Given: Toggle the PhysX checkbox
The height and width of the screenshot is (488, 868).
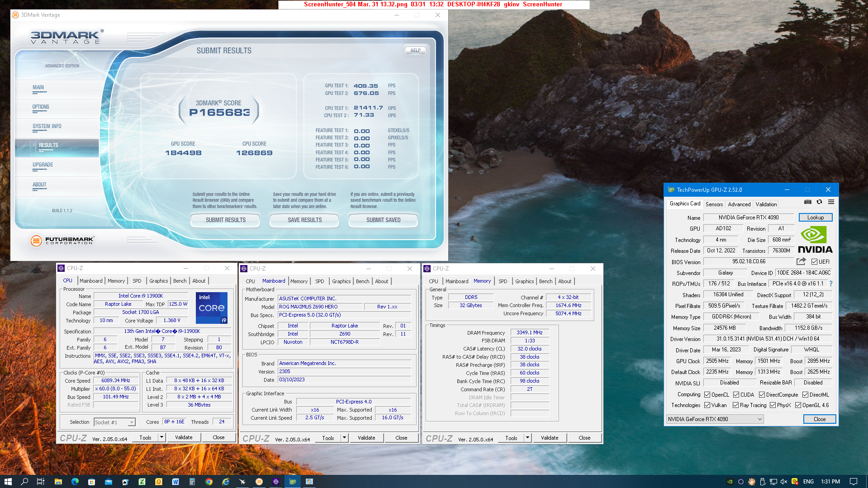Looking at the screenshot, I should click(x=773, y=405).
